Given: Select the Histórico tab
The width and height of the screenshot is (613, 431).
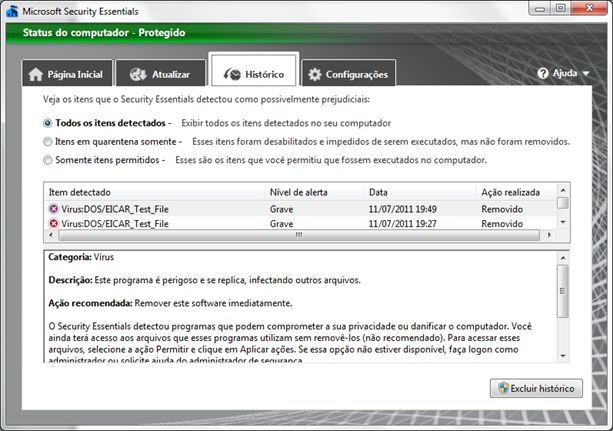Looking at the screenshot, I should (x=254, y=70).
